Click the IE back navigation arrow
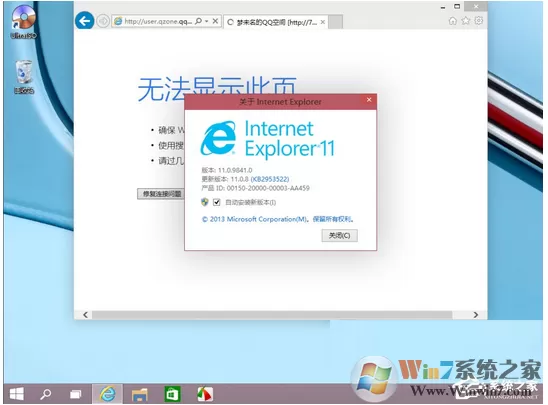 click(85, 21)
